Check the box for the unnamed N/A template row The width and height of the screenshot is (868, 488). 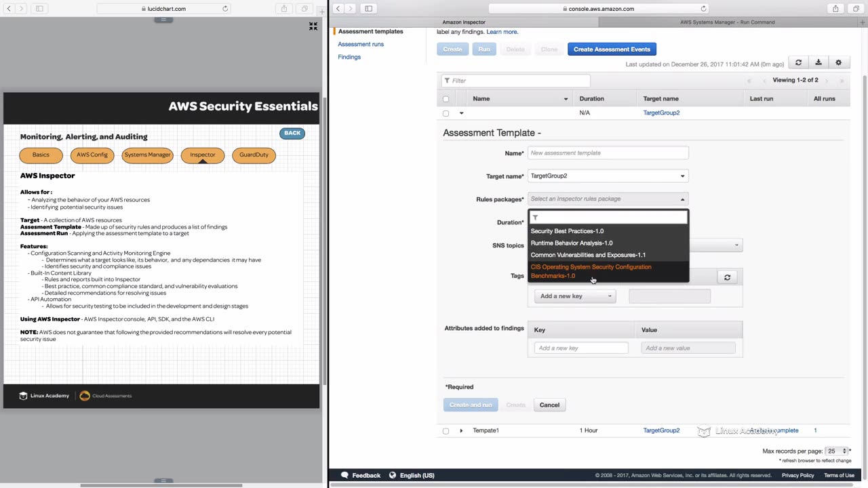point(446,113)
